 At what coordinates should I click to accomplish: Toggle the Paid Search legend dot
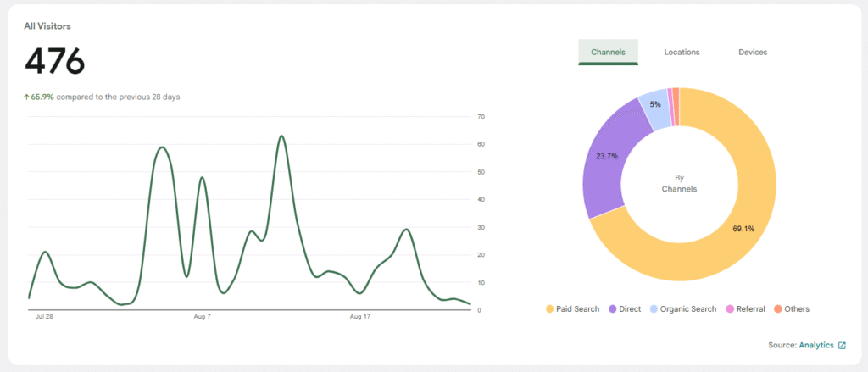(x=549, y=309)
